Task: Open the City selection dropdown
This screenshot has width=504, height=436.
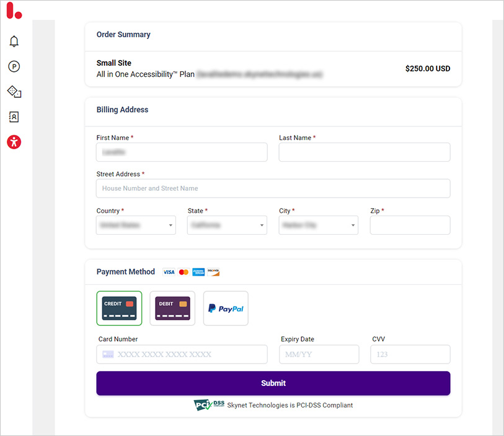Action: tap(318, 225)
